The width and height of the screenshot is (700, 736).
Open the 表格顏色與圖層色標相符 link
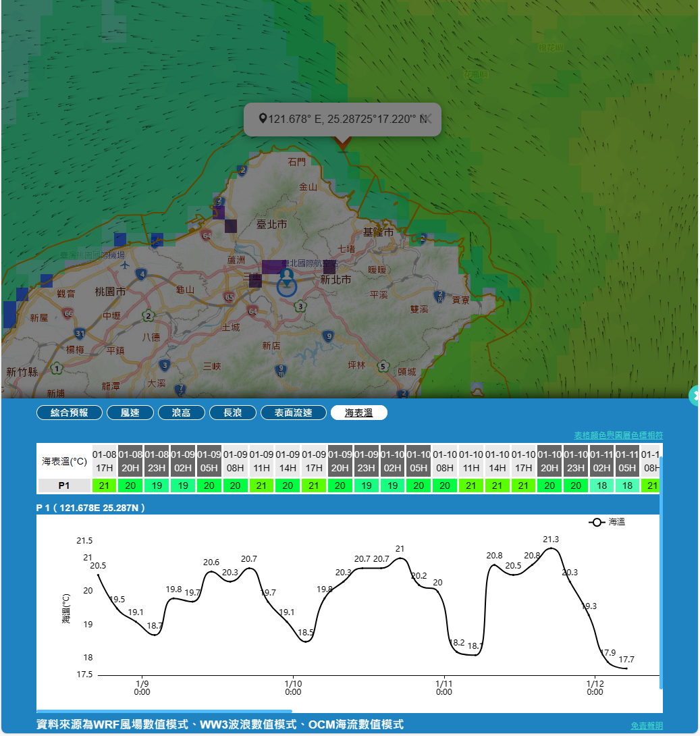618,435
